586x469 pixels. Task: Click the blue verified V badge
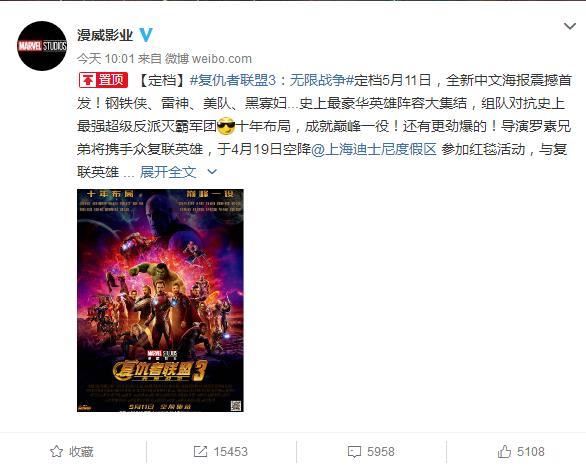coord(146,35)
